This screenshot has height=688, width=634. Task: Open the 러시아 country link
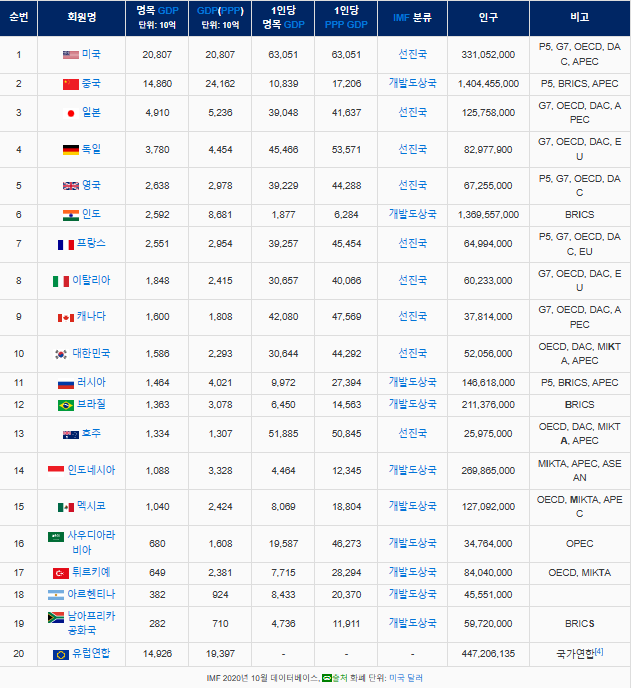click(91, 382)
